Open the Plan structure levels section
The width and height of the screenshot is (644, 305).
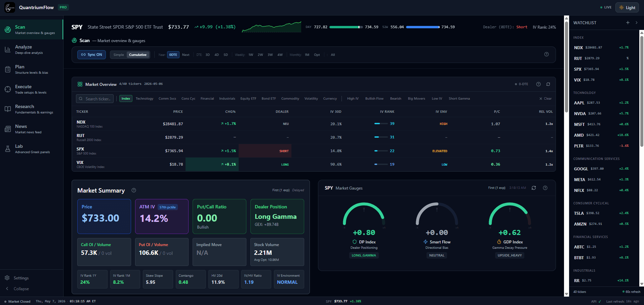coord(31,69)
